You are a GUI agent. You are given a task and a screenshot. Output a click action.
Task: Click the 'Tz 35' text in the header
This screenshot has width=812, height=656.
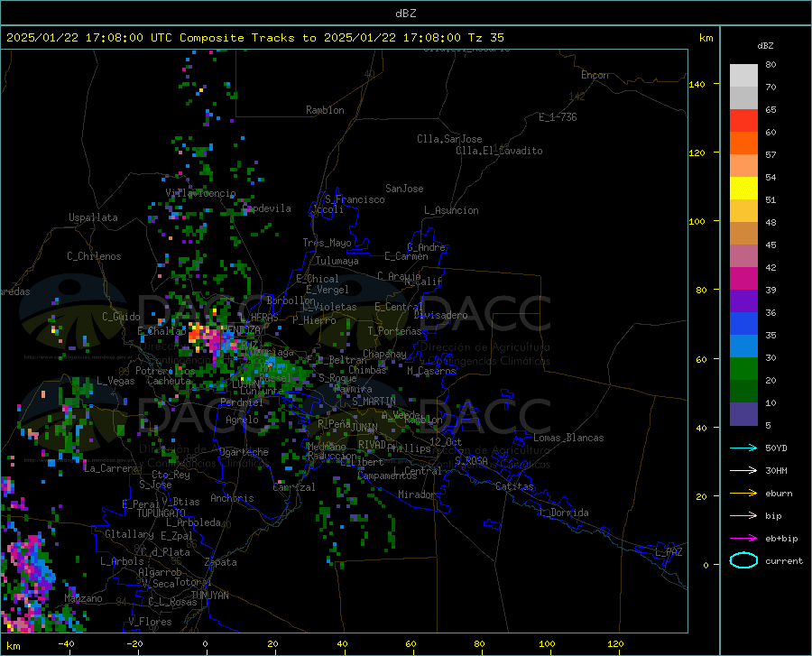tap(486, 38)
